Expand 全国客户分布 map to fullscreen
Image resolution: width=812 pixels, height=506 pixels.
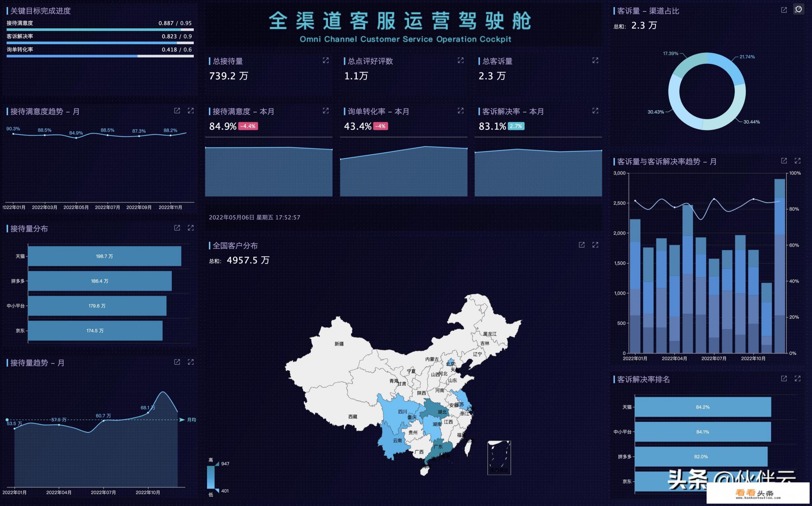(x=595, y=245)
